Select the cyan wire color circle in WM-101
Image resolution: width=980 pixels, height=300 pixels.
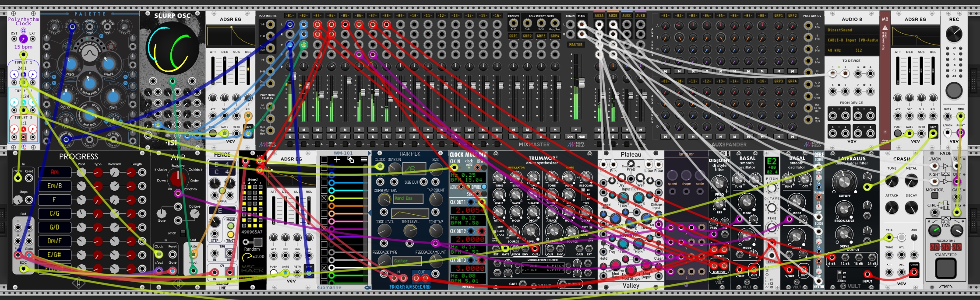[x=332, y=191]
